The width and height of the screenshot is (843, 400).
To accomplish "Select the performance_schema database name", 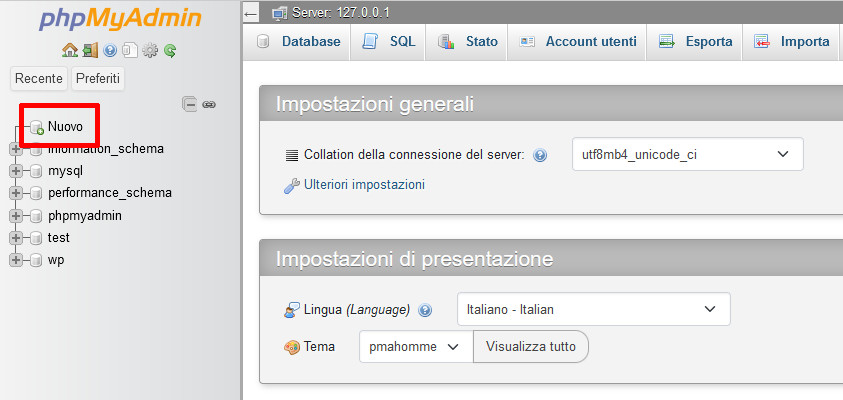I will tap(110, 193).
